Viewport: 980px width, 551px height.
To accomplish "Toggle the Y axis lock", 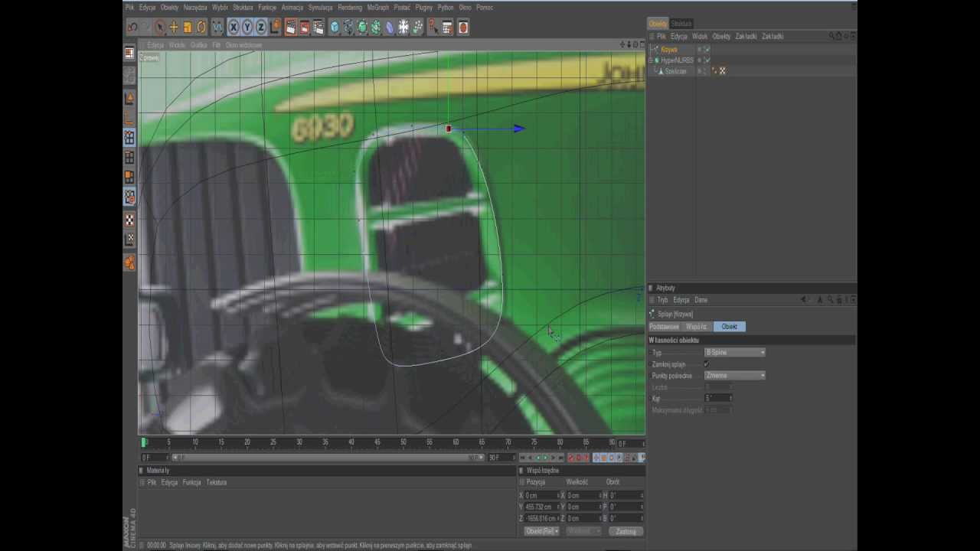I will point(247,28).
